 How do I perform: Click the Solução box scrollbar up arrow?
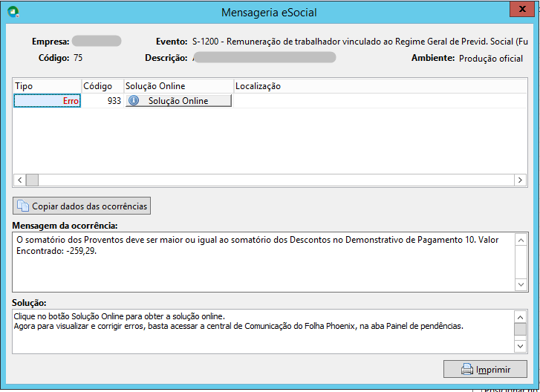(x=521, y=317)
